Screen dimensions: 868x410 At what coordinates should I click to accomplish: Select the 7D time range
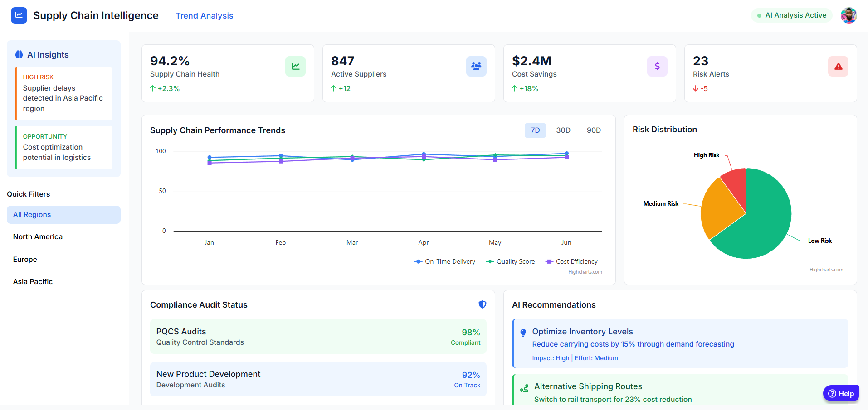point(535,130)
